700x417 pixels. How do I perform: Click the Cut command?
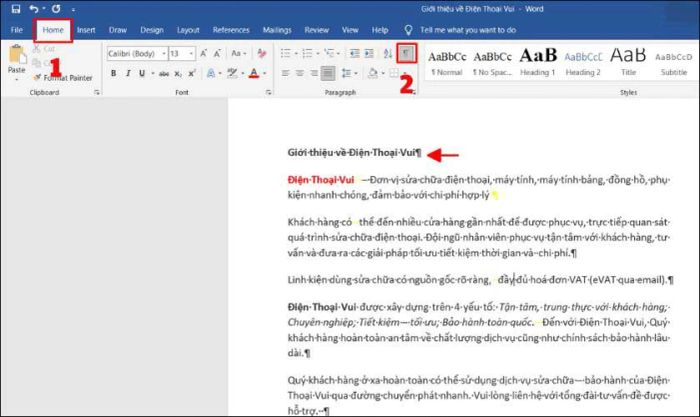44,49
